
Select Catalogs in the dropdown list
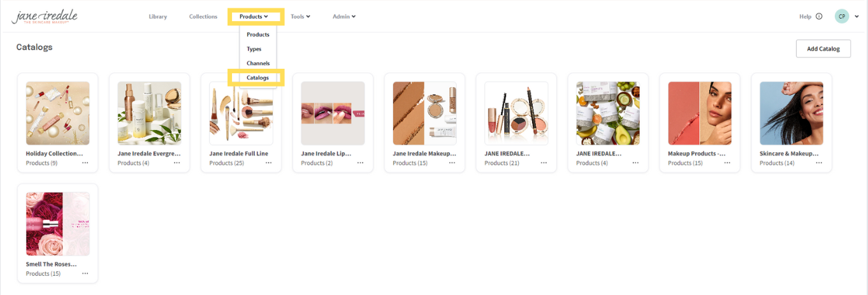258,78
